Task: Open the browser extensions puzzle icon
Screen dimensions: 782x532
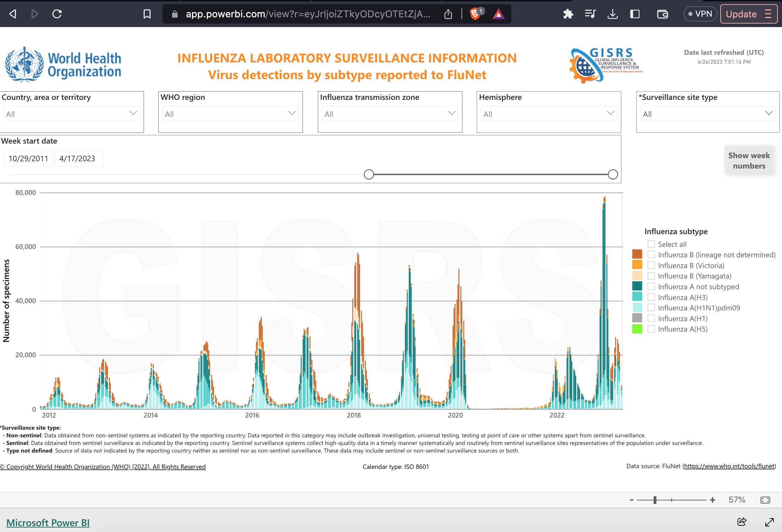Action: tap(568, 14)
